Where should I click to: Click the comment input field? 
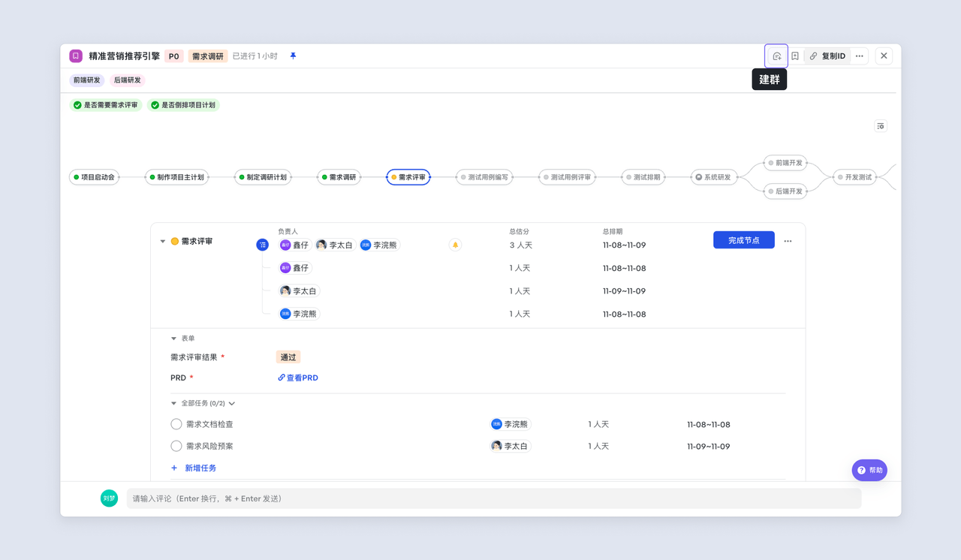tap(493, 498)
